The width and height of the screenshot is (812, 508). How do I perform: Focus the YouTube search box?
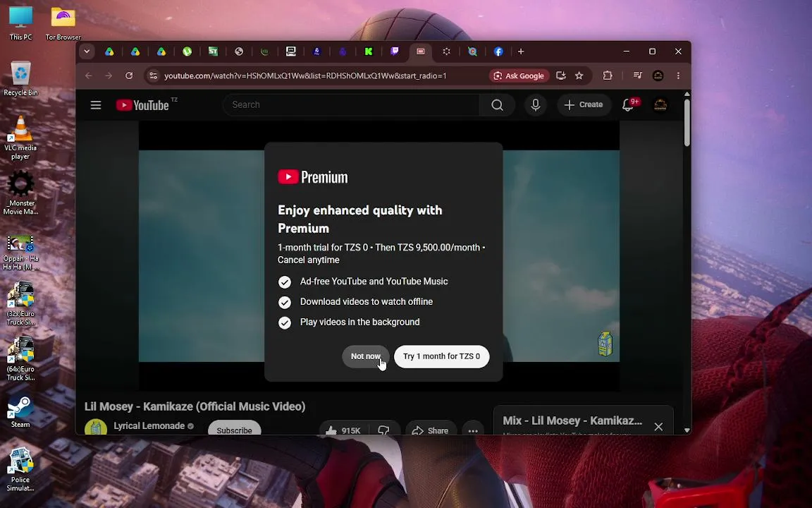(x=351, y=105)
